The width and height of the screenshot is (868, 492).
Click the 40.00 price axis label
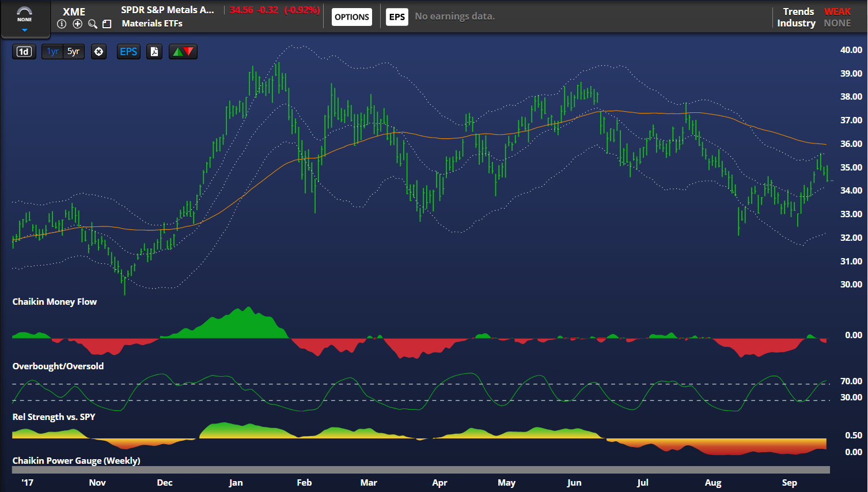[851, 50]
